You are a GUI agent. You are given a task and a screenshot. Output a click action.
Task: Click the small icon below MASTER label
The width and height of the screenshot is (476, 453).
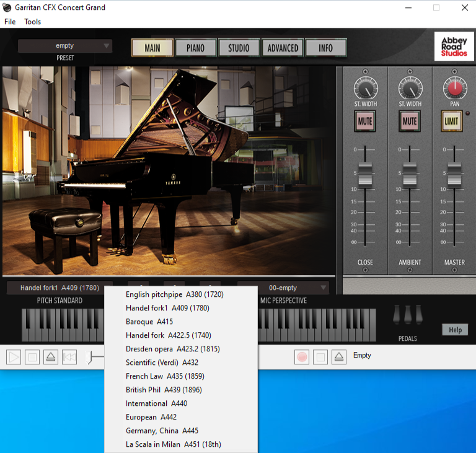point(454,270)
